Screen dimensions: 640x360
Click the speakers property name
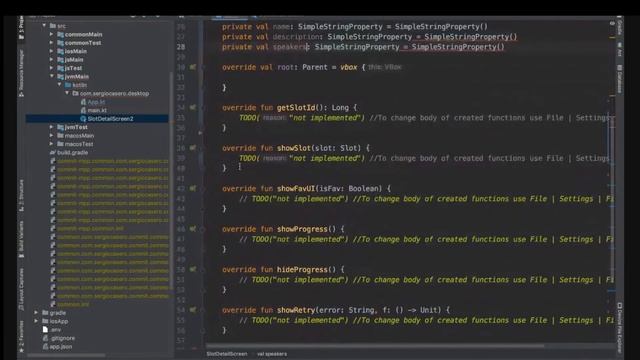click(289, 47)
